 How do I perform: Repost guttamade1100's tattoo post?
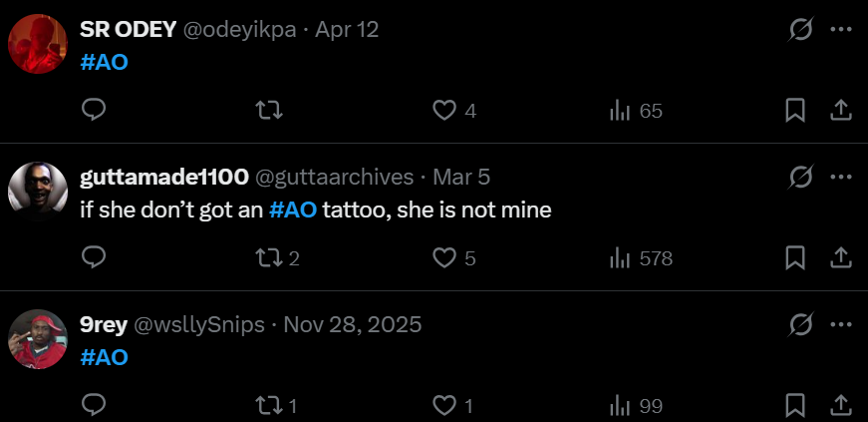(x=269, y=258)
